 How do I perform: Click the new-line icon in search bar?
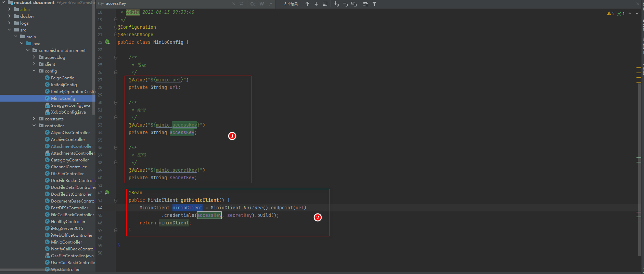coord(241,4)
